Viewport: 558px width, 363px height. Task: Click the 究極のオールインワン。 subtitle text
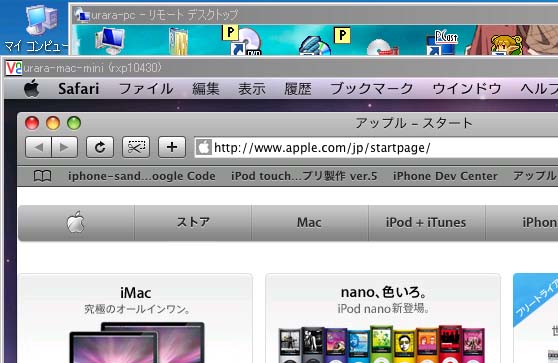click(136, 309)
